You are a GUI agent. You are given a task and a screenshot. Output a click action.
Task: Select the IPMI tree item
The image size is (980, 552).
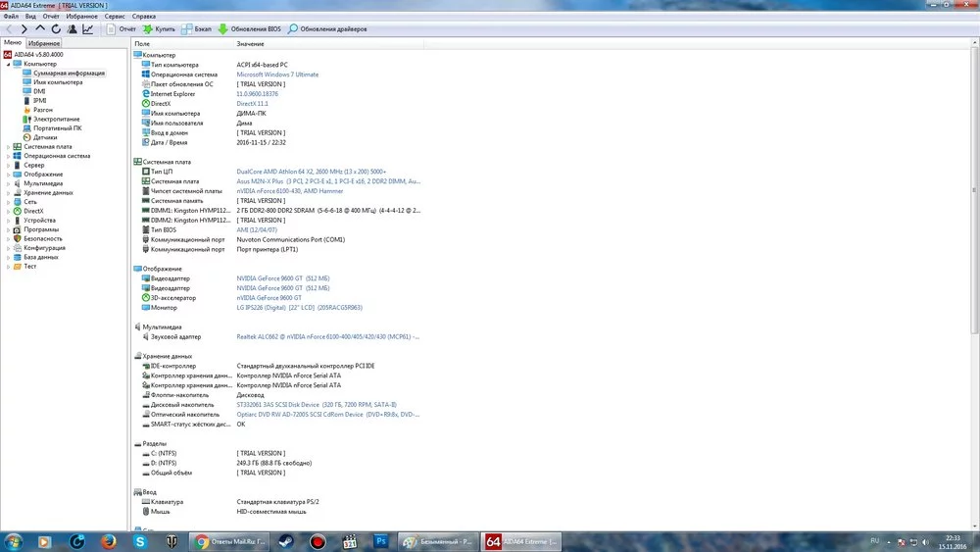click(39, 101)
